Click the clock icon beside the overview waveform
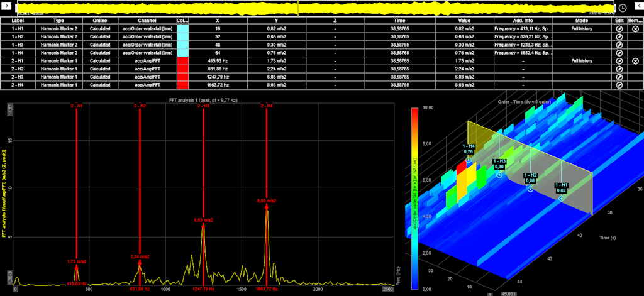This screenshot has width=644, height=296. [x=623, y=8]
